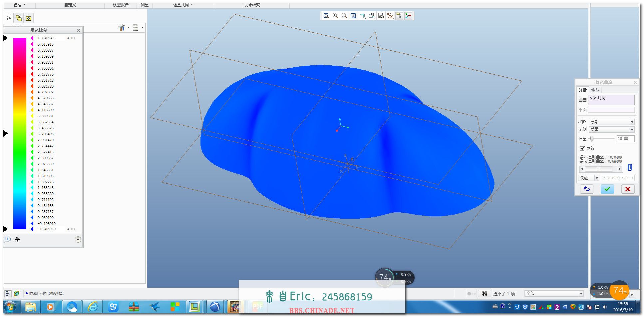Open the 示例 dropdown set to 质量

point(611,129)
